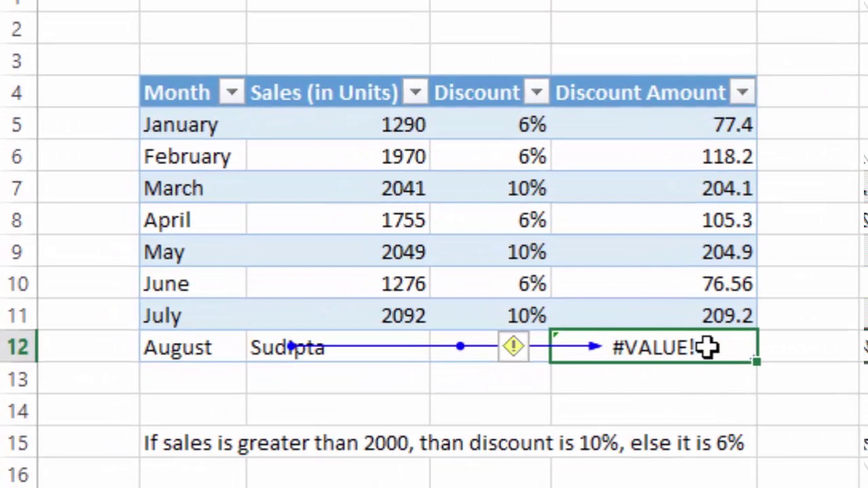Click the discount amount 204.9 cell
Image resolution: width=868 pixels, height=488 pixels.
click(654, 252)
